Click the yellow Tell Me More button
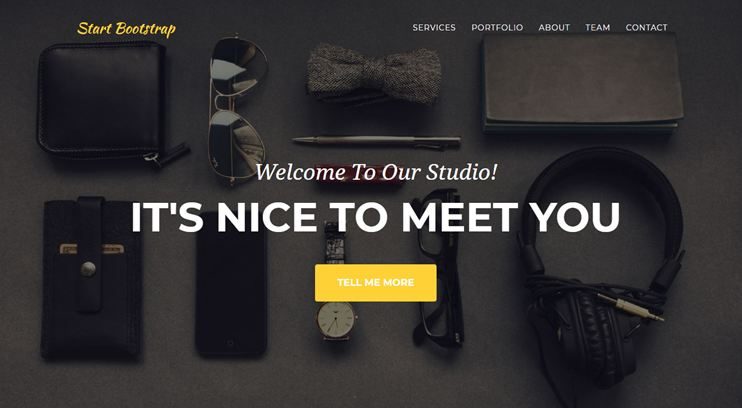Viewport: 742px width, 408px height. (376, 283)
